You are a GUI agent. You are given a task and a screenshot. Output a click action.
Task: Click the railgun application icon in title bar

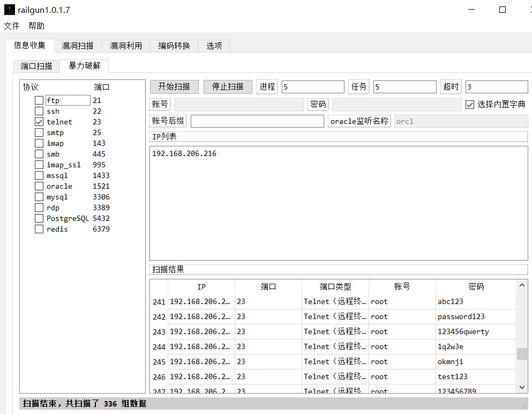coord(9,9)
